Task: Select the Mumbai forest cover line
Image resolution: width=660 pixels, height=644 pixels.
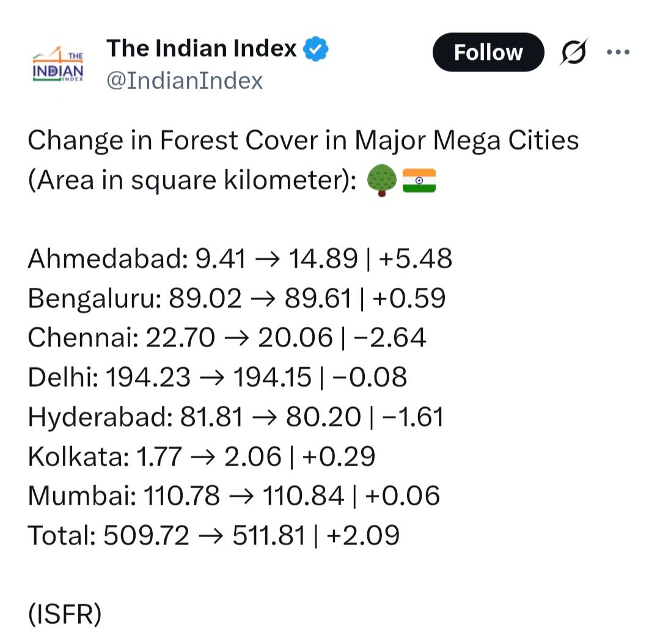Action: (x=233, y=496)
